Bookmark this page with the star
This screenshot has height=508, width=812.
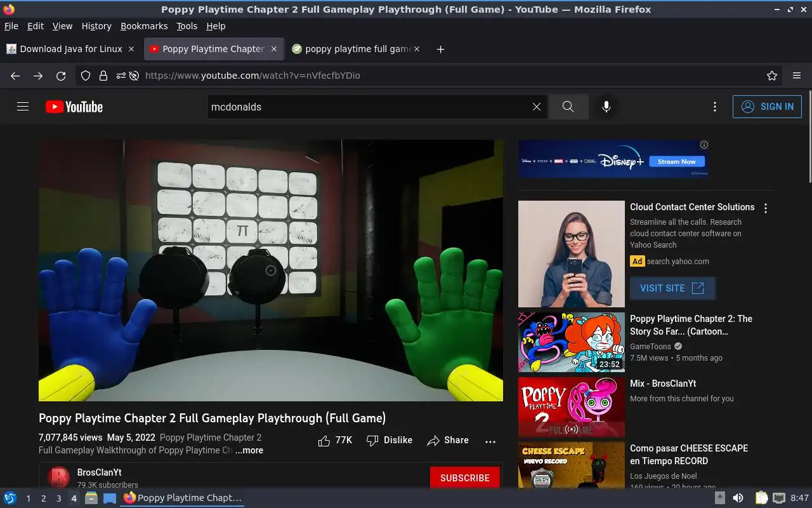point(772,76)
